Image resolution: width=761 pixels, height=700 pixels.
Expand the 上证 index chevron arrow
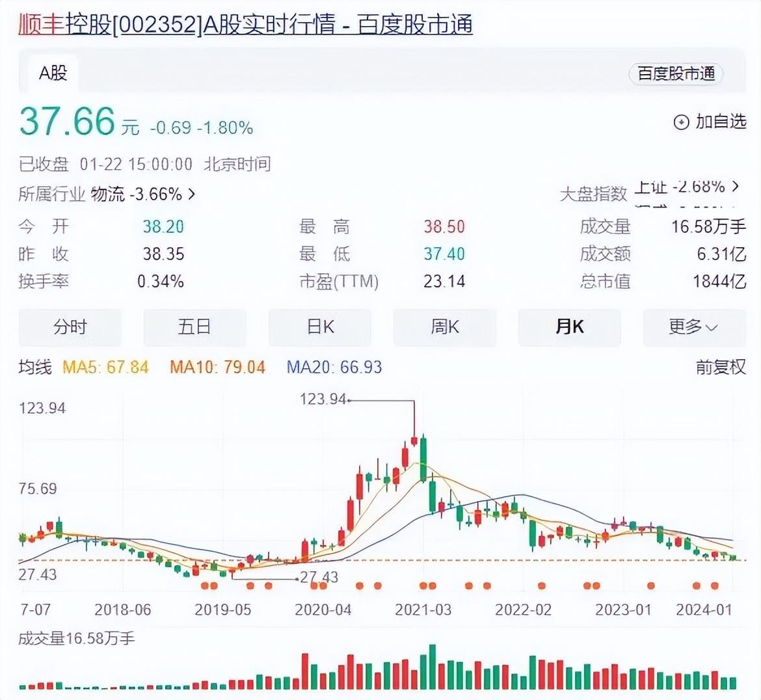point(736,186)
